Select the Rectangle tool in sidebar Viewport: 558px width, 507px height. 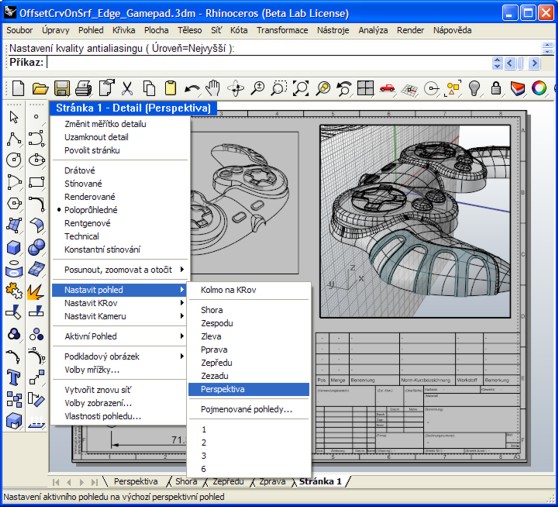tap(36, 182)
